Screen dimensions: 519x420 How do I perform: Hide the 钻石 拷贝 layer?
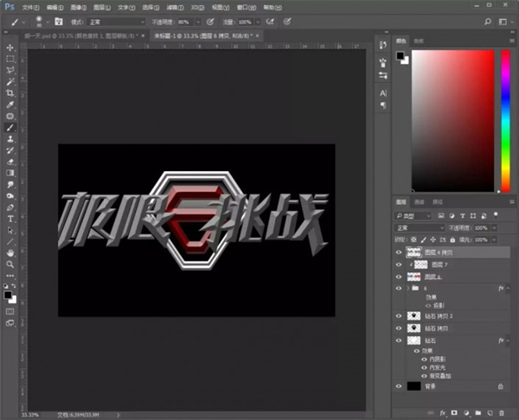(399, 328)
